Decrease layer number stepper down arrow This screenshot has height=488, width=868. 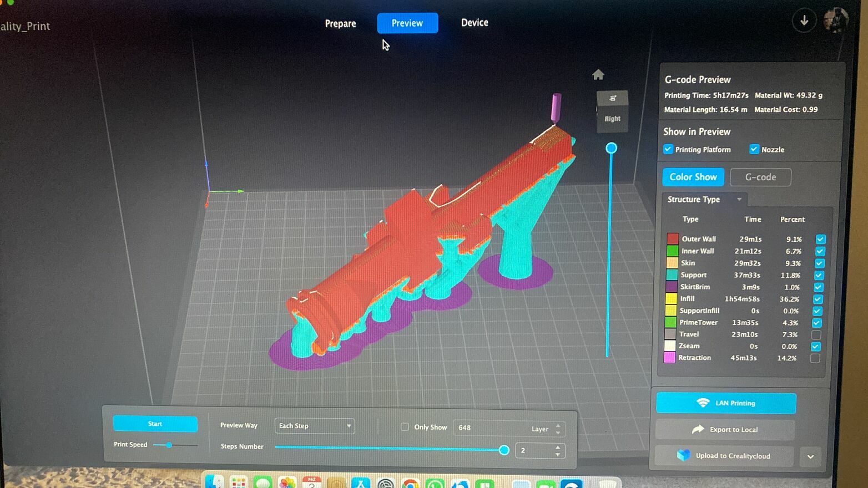558,433
